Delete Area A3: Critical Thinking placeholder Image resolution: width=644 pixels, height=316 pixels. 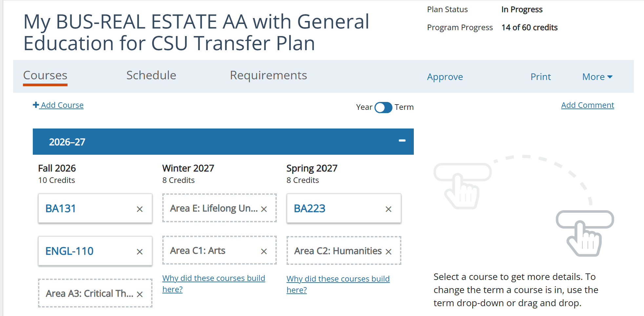(140, 294)
